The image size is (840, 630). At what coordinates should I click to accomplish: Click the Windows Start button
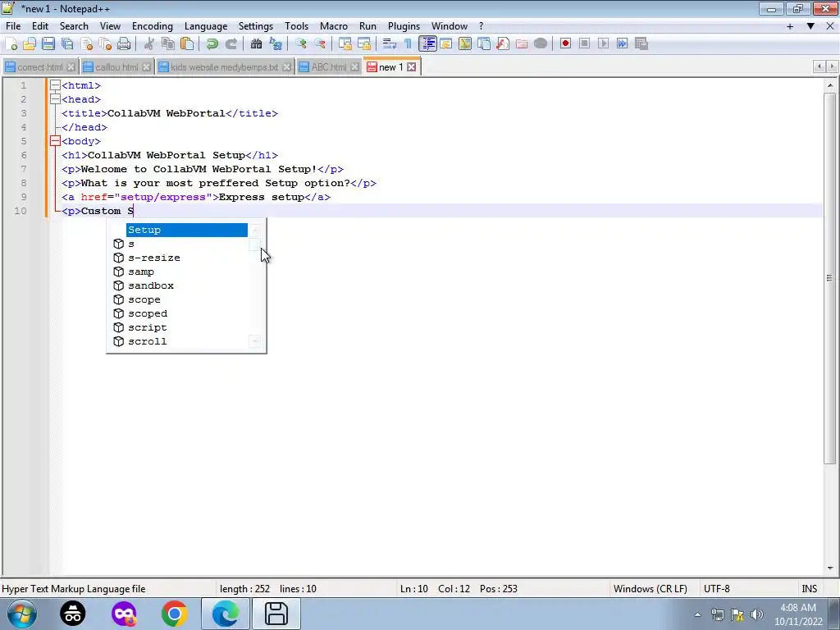(22, 614)
